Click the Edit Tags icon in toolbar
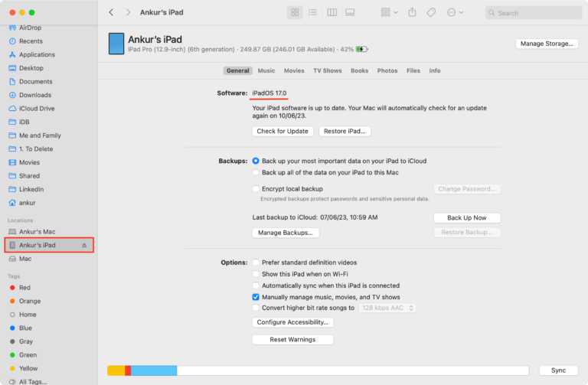The width and height of the screenshot is (588, 385). (431, 12)
